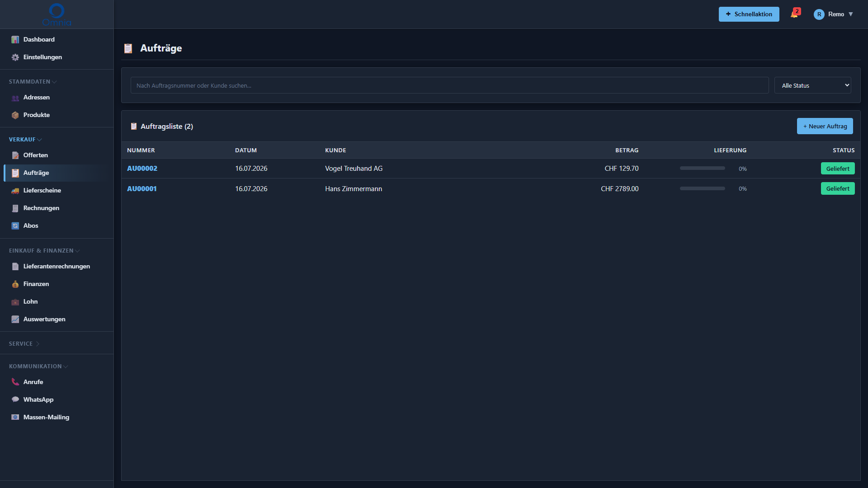The width and height of the screenshot is (868, 488).
Task: Open the Alle Status dropdown
Action: [x=812, y=85]
